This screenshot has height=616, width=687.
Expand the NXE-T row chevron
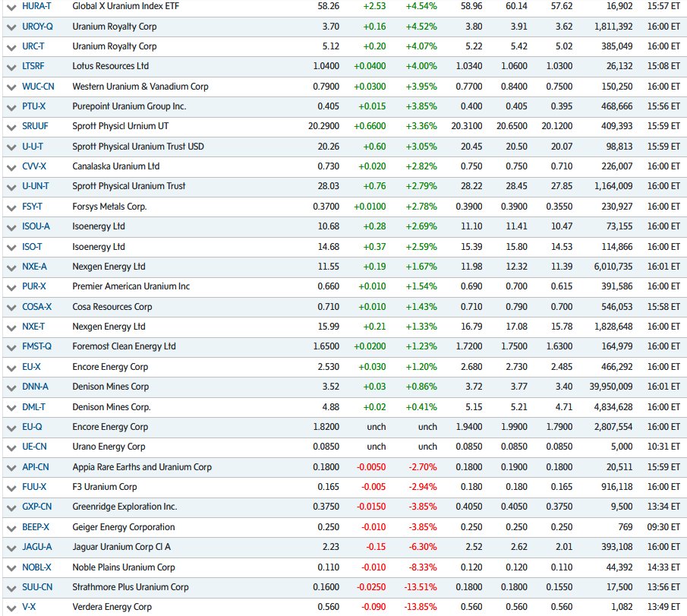[x=11, y=327]
